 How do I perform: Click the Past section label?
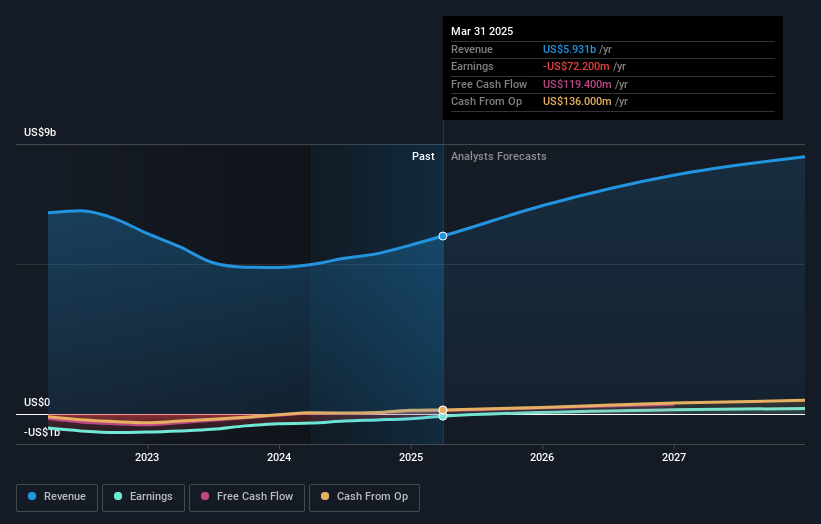423,156
